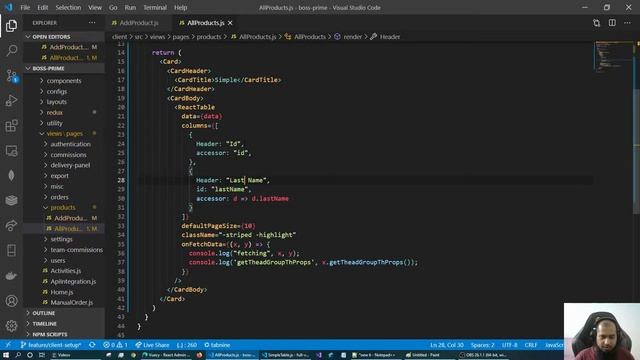
Task: Open the MongoDB leaf icon view
Action: click(11, 176)
